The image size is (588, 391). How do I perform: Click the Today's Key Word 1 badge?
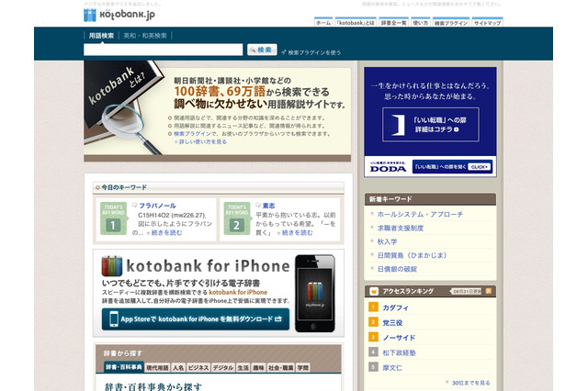click(x=113, y=218)
